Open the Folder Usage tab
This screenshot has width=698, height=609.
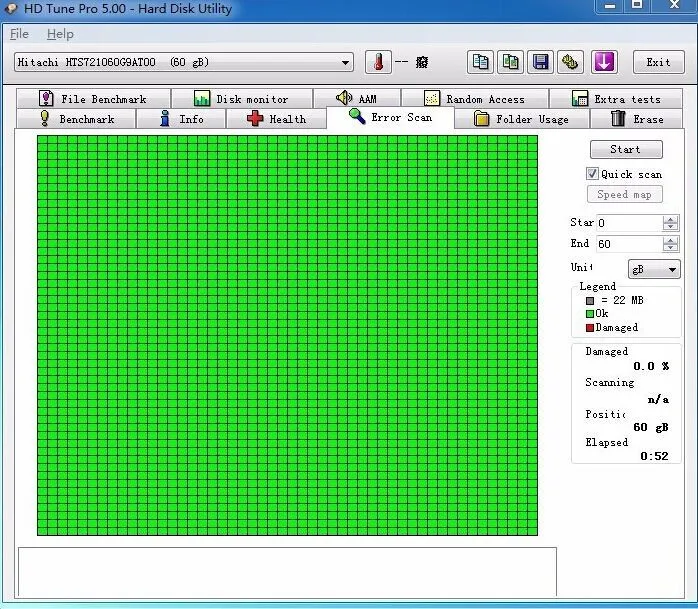(x=522, y=119)
